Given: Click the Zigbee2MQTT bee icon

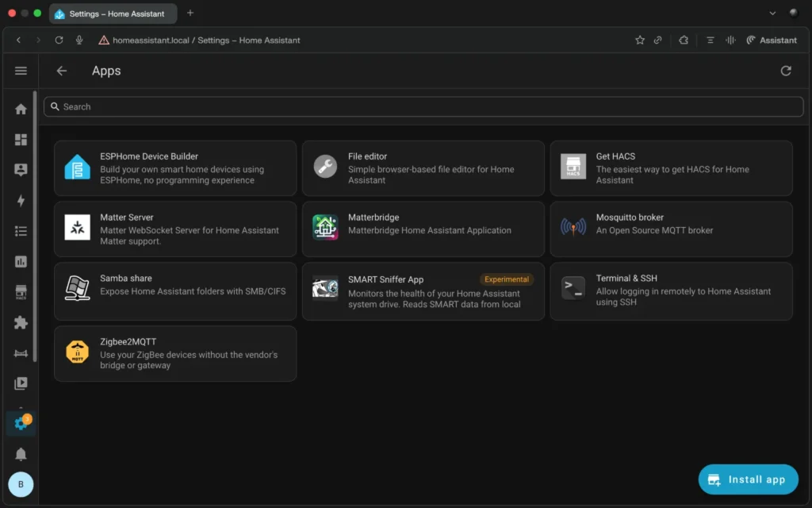Looking at the screenshot, I should click(x=77, y=352).
